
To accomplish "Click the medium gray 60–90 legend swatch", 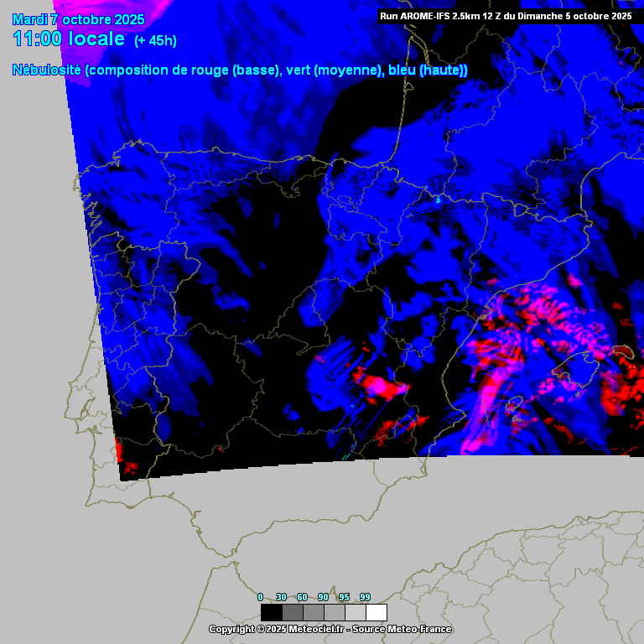I will [313, 612].
